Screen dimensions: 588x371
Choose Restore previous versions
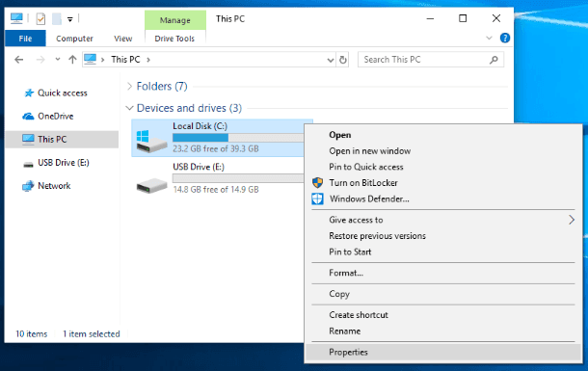click(x=443, y=236)
